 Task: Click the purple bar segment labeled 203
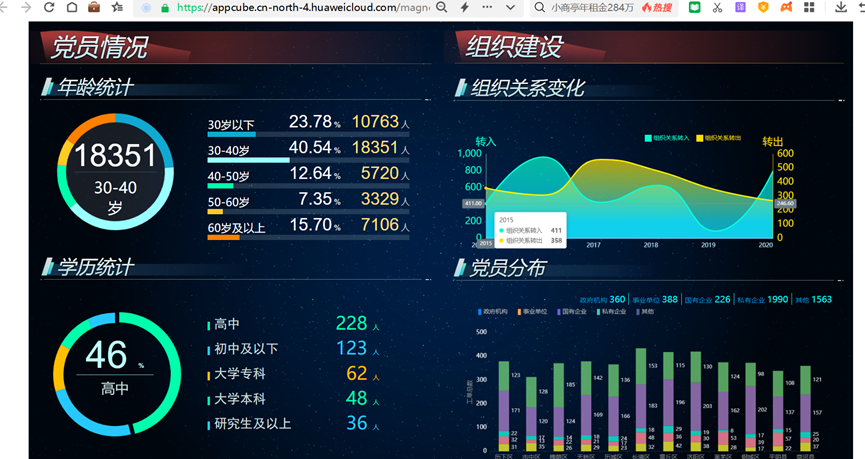696,407
